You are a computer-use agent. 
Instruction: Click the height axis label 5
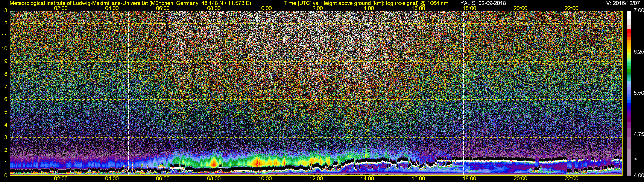click(x=6, y=112)
